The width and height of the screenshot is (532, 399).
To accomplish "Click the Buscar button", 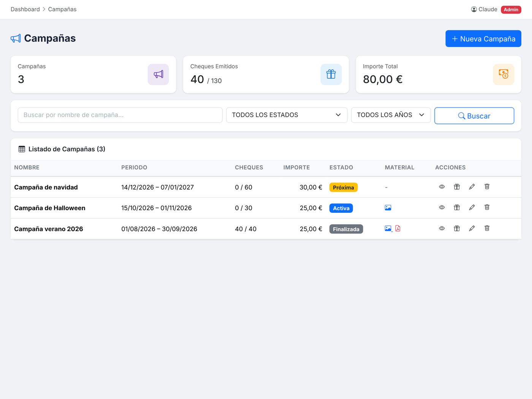I will pos(474,116).
